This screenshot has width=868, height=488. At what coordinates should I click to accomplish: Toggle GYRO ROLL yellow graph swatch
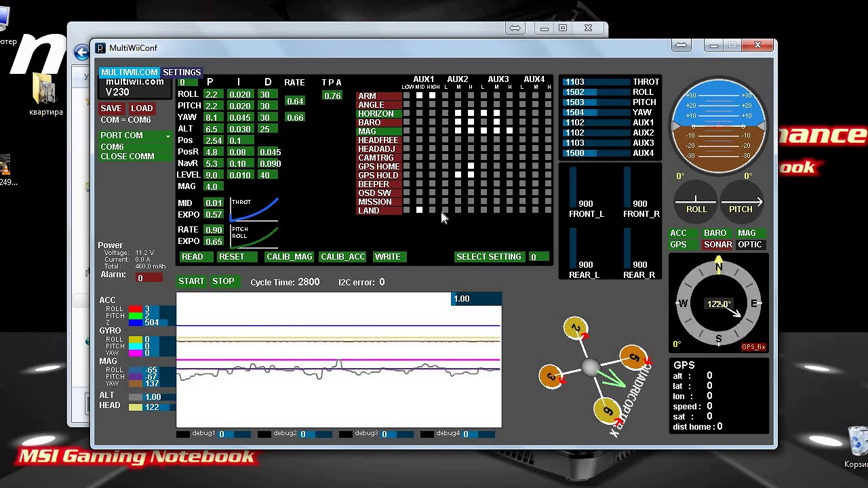pos(135,340)
